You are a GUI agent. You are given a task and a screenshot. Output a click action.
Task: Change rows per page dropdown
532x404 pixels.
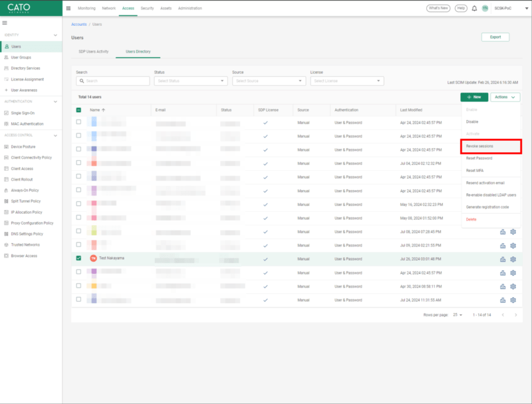[458, 314]
